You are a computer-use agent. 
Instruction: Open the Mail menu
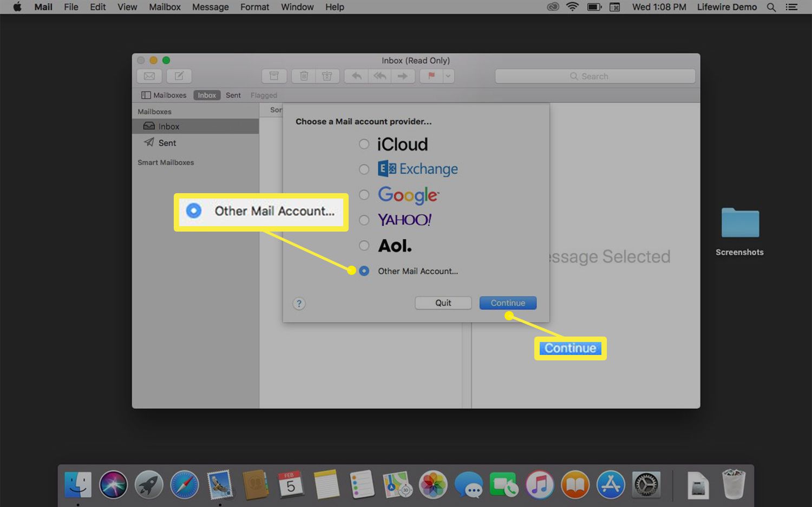(43, 7)
